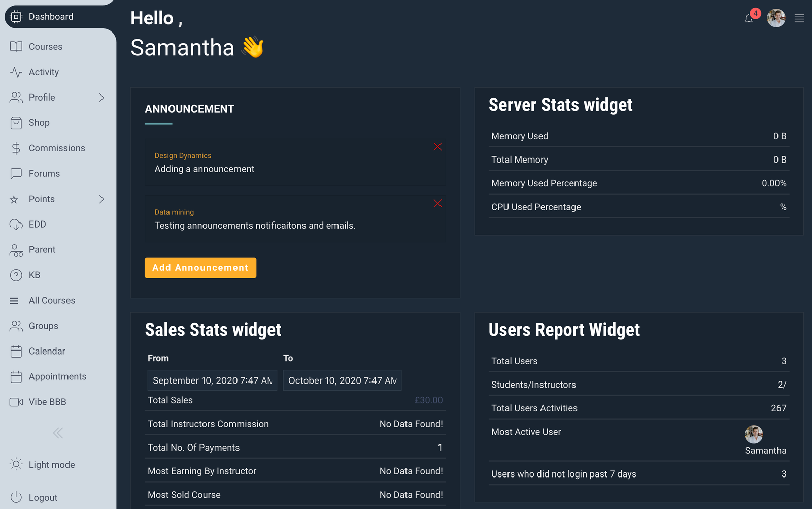The height and width of the screenshot is (509, 812).
Task: Click the Activity pulse icon
Action: [x=16, y=72]
